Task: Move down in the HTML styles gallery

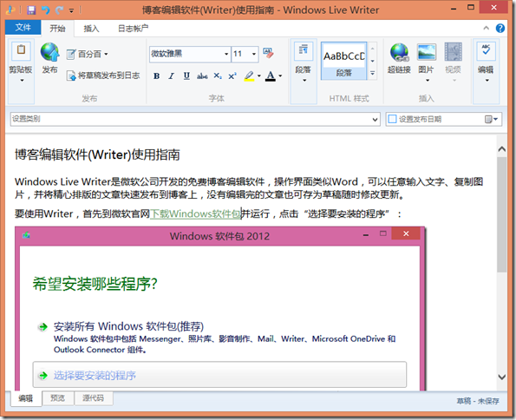Action: (x=373, y=61)
